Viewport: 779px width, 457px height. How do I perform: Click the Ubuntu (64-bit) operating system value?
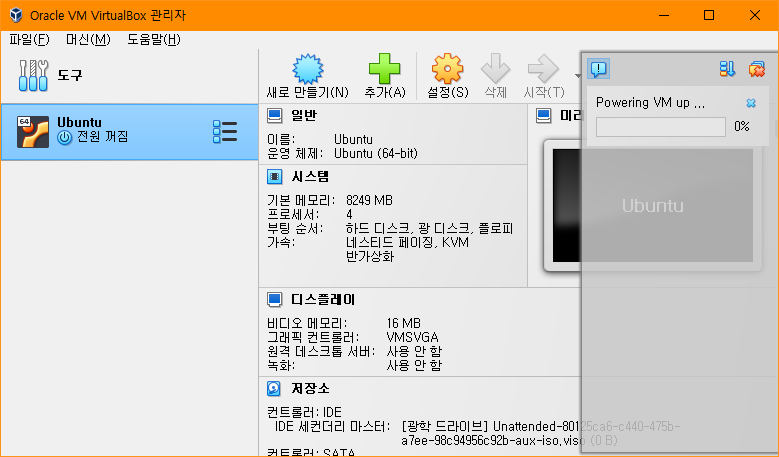click(x=376, y=153)
